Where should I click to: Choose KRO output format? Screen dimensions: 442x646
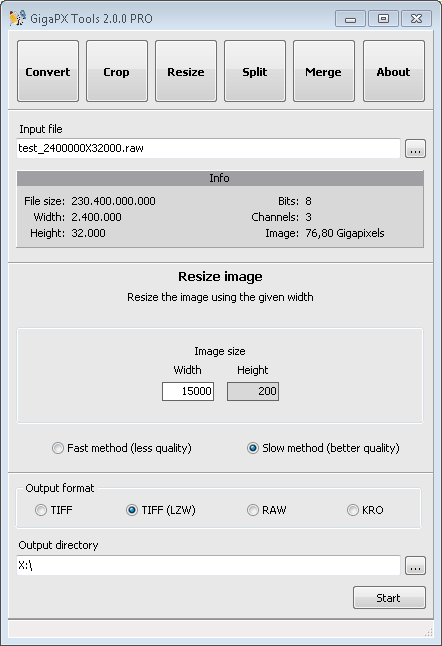click(x=365, y=510)
